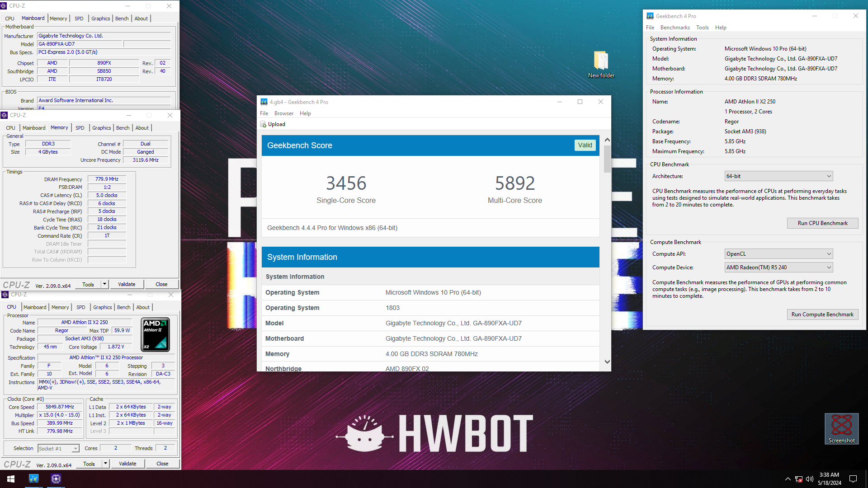
Task: Click the CPU-Z Memory window title icon
Action: (x=4, y=115)
